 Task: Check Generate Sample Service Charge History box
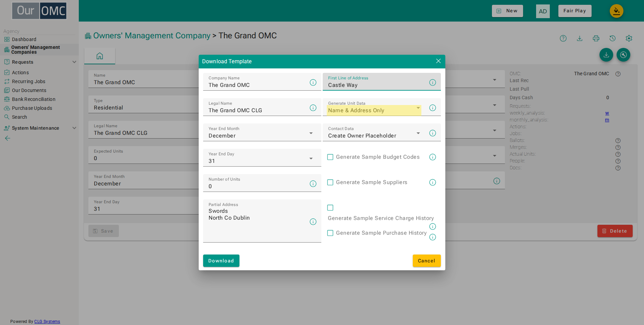click(330, 208)
